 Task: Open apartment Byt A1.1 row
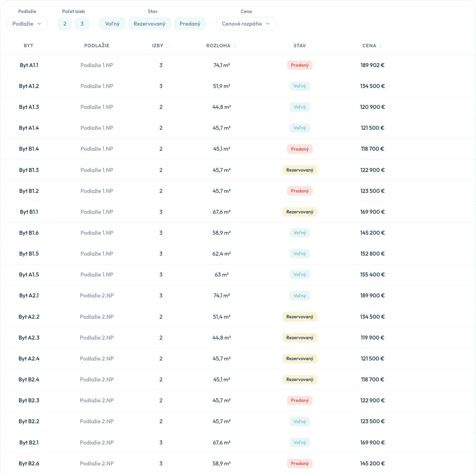[x=29, y=65]
